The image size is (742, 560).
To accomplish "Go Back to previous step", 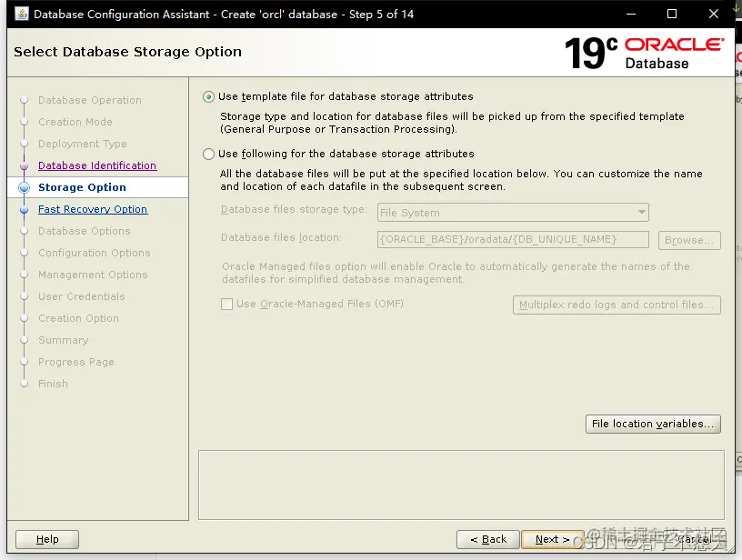I will click(x=488, y=539).
